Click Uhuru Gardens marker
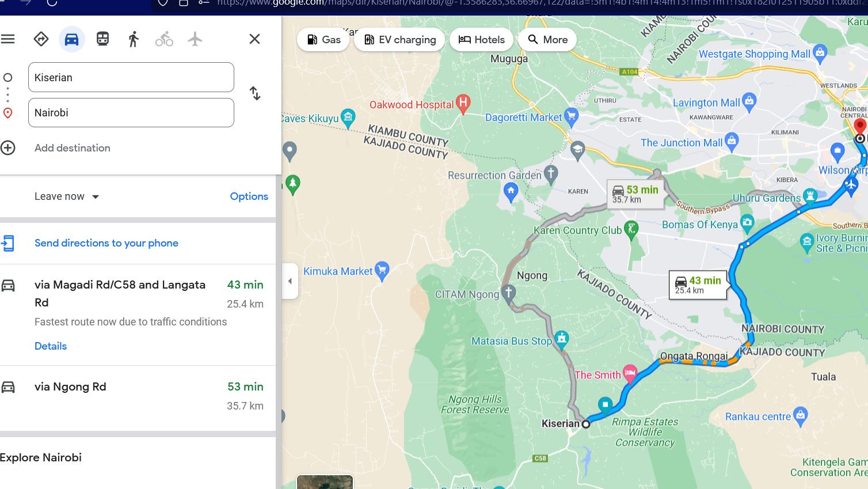This screenshot has height=489, width=868. tap(810, 197)
